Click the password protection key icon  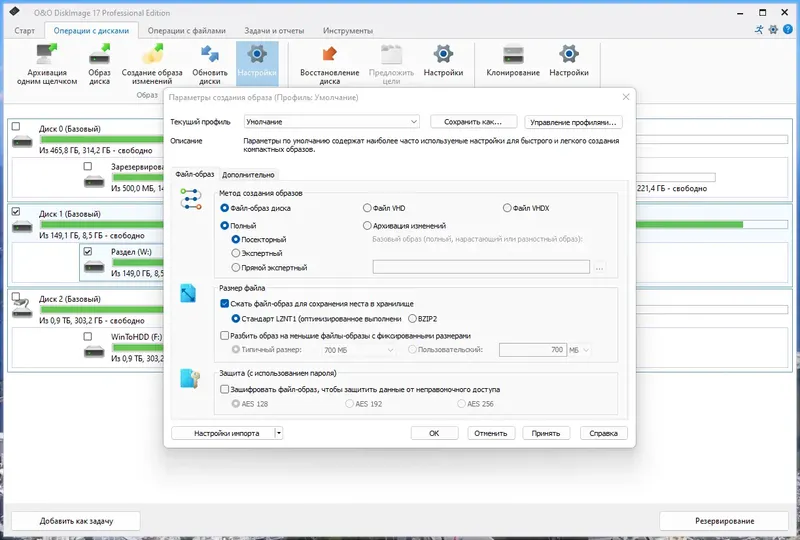tap(190, 379)
